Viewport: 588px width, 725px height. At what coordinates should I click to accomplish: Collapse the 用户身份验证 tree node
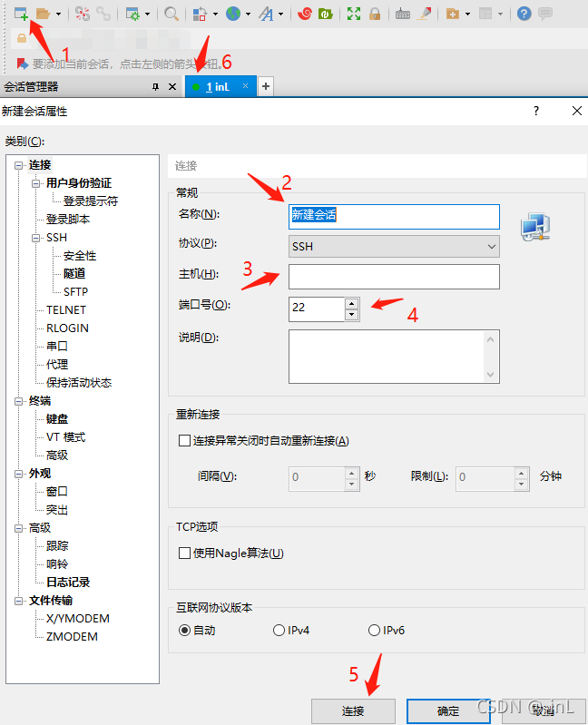pos(35,183)
